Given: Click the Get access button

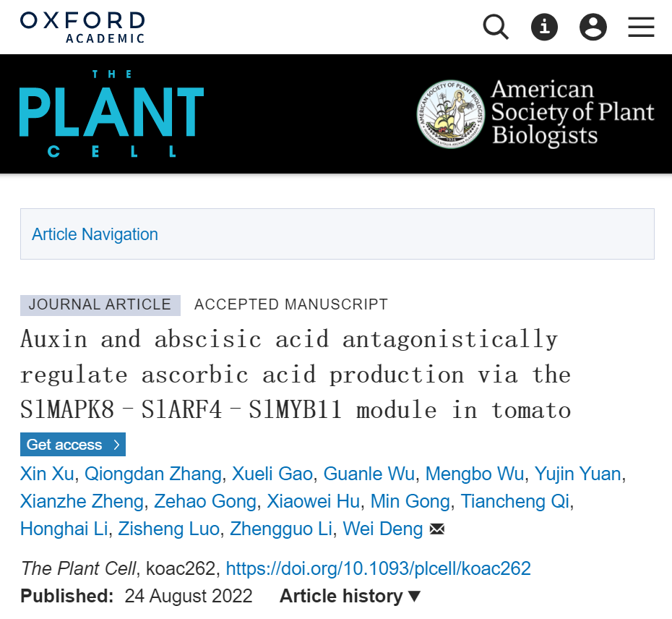Looking at the screenshot, I should [x=73, y=445].
